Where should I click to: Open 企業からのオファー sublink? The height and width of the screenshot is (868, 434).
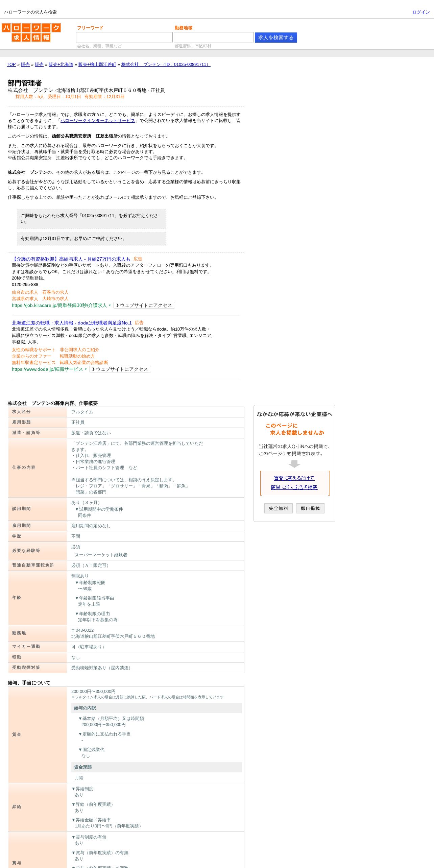tap(31, 356)
